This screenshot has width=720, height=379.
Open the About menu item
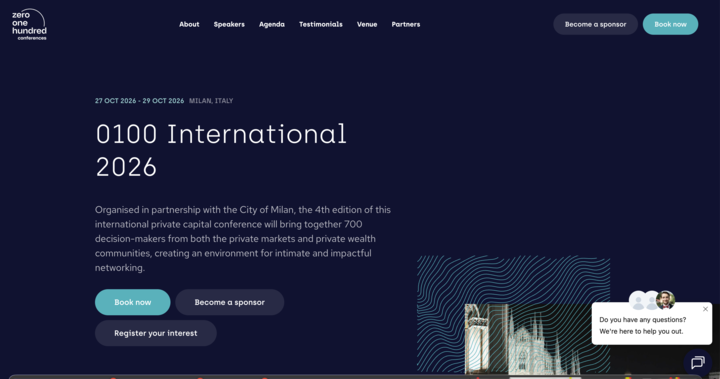[x=189, y=24]
